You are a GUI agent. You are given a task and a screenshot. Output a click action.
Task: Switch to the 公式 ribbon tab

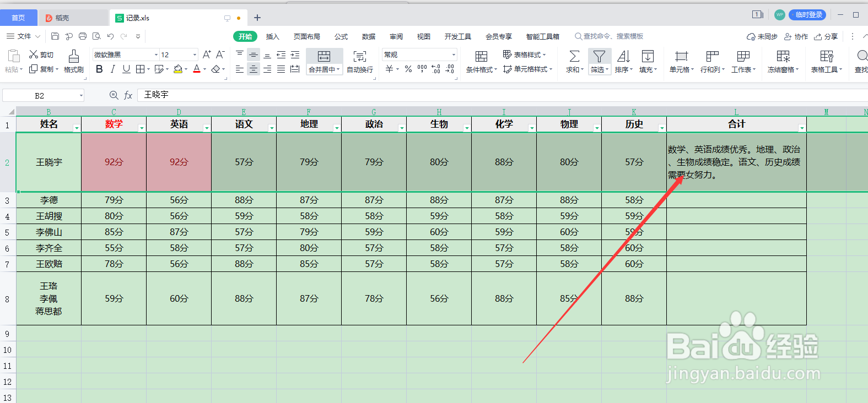click(341, 36)
